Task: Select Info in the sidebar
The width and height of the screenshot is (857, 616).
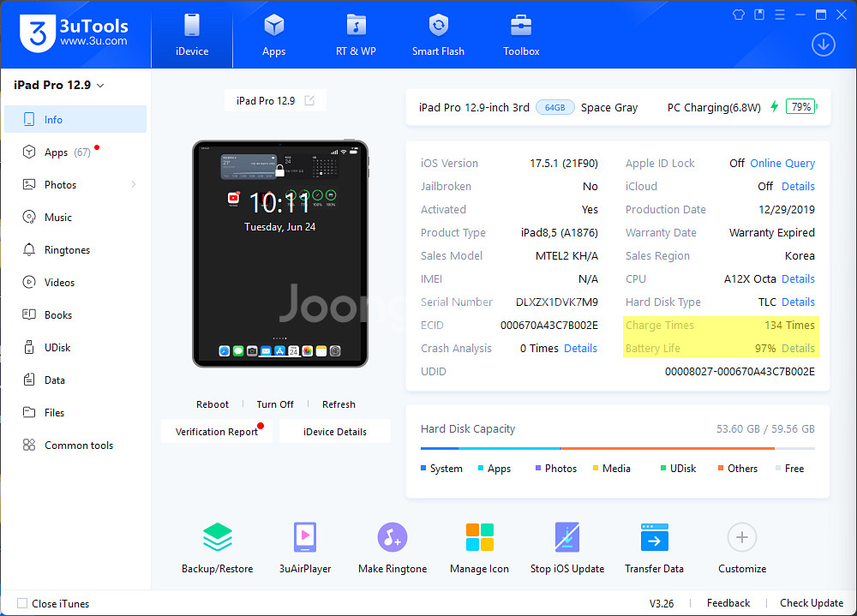Action: click(75, 119)
